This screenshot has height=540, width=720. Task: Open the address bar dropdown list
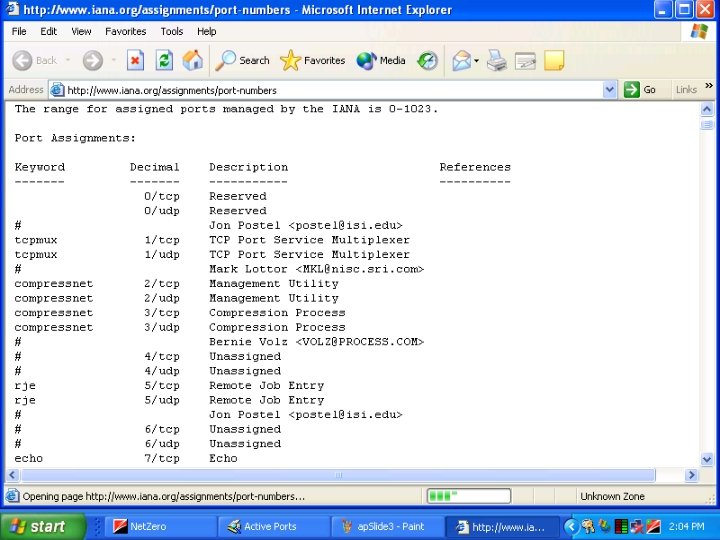[x=609, y=90]
